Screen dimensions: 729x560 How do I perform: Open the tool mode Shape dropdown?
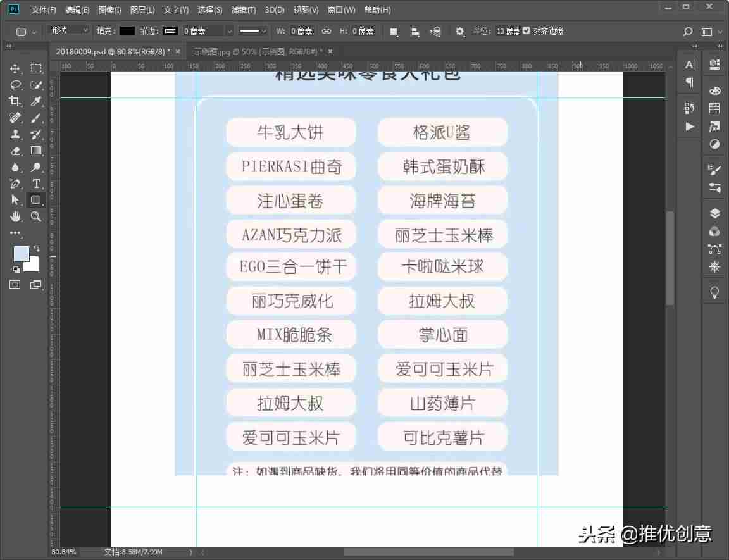tap(69, 30)
